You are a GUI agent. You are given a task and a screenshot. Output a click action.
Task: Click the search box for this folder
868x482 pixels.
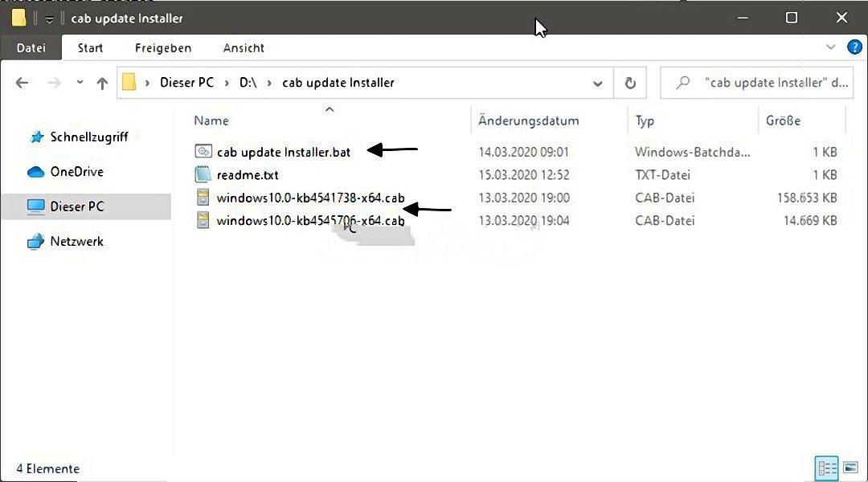point(756,83)
